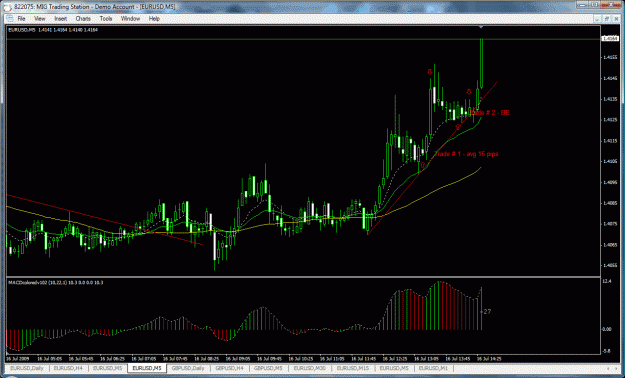Viewport: 625px width, 378px height.
Task: Click the 12.4 MACD scale value
Action: click(x=607, y=282)
